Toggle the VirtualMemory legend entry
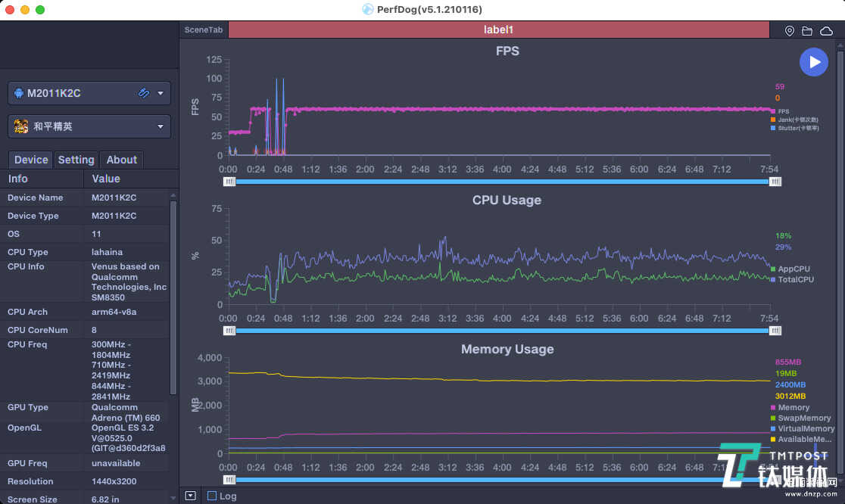Viewport: 845px width, 504px height. pyautogui.click(x=803, y=428)
